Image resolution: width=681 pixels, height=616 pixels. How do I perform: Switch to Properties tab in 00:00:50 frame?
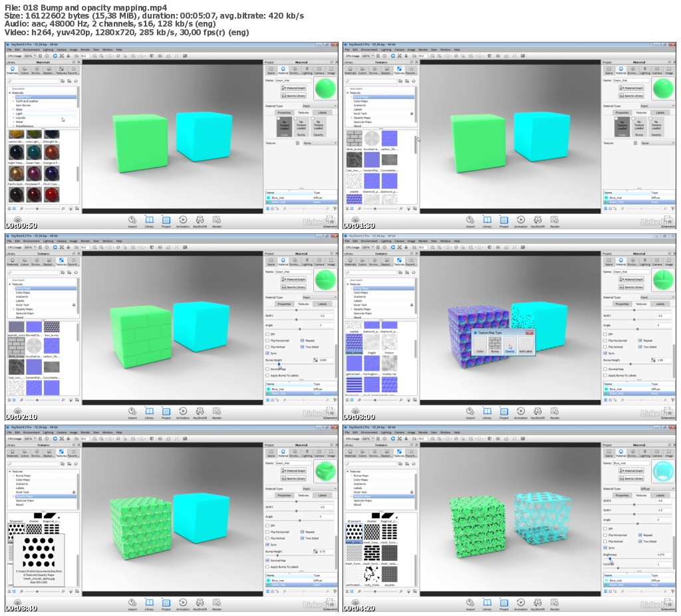point(285,112)
